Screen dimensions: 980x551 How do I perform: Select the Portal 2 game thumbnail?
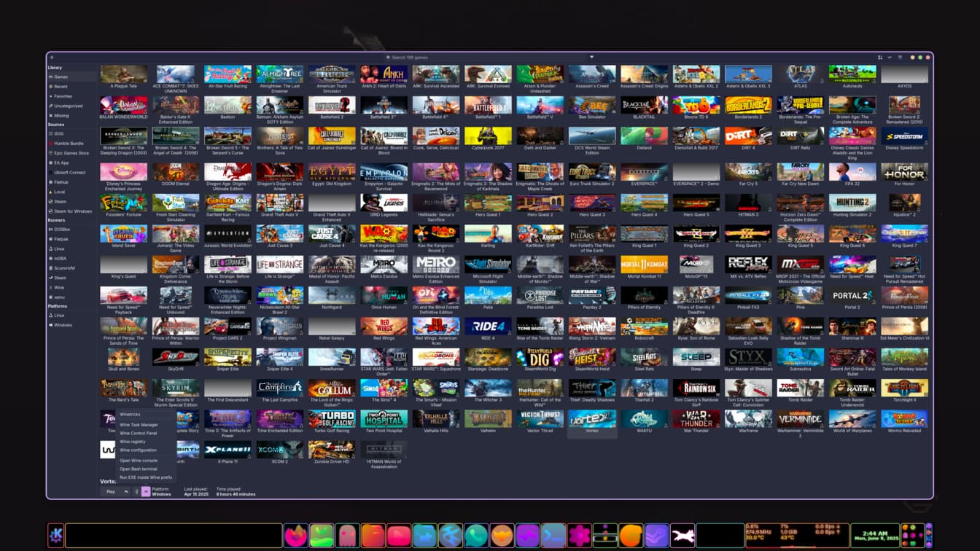point(852,295)
